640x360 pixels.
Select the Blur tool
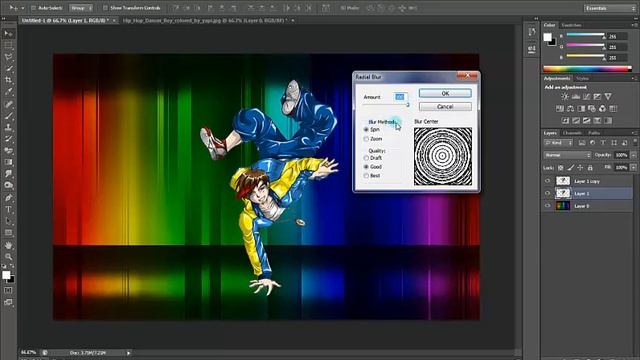click(9, 174)
